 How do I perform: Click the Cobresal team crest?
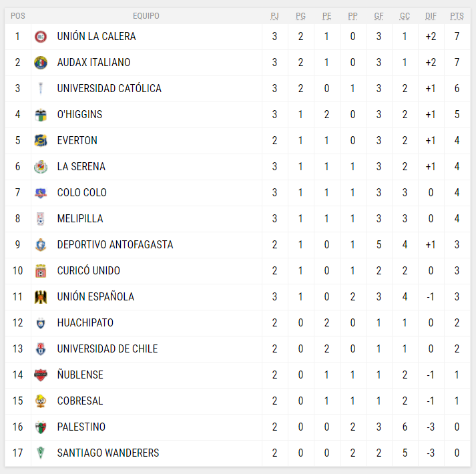click(41, 401)
